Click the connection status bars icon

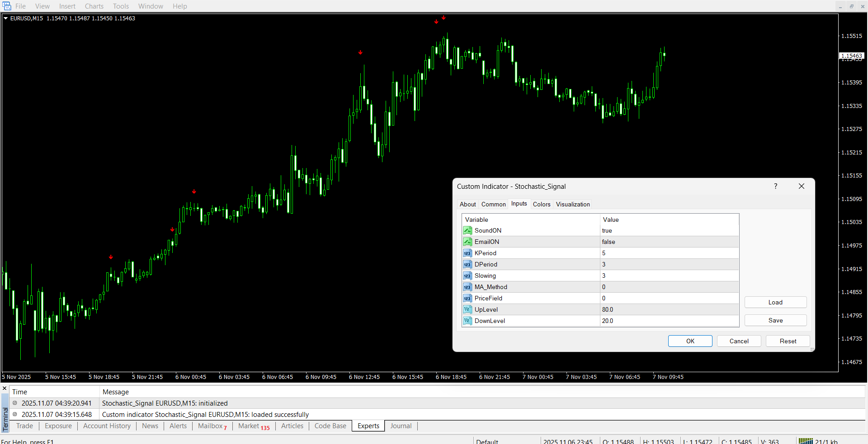point(805,441)
